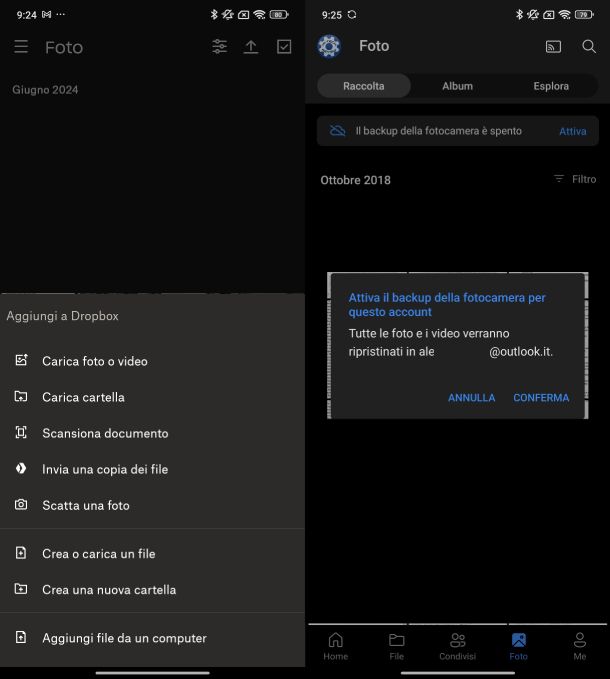Tap the battery icon in right status bar

[584, 15]
